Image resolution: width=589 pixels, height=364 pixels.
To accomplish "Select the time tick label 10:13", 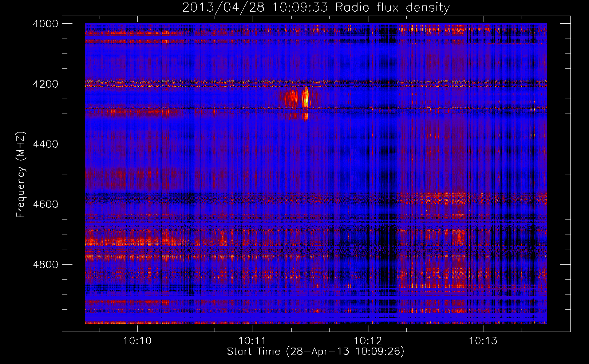I will [483, 341].
